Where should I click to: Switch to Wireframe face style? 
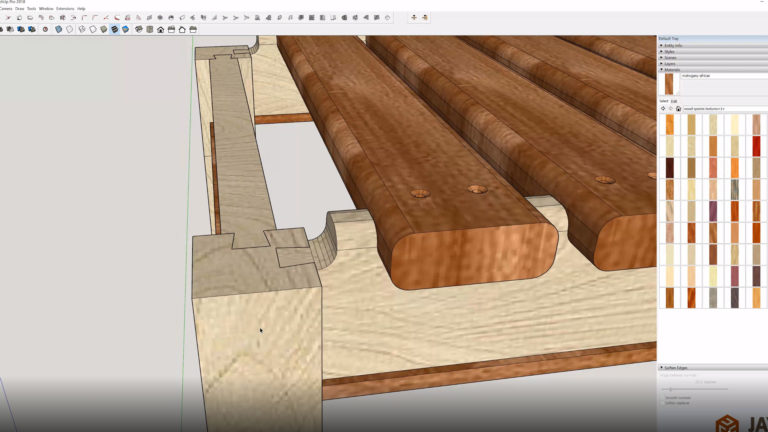click(82, 29)
